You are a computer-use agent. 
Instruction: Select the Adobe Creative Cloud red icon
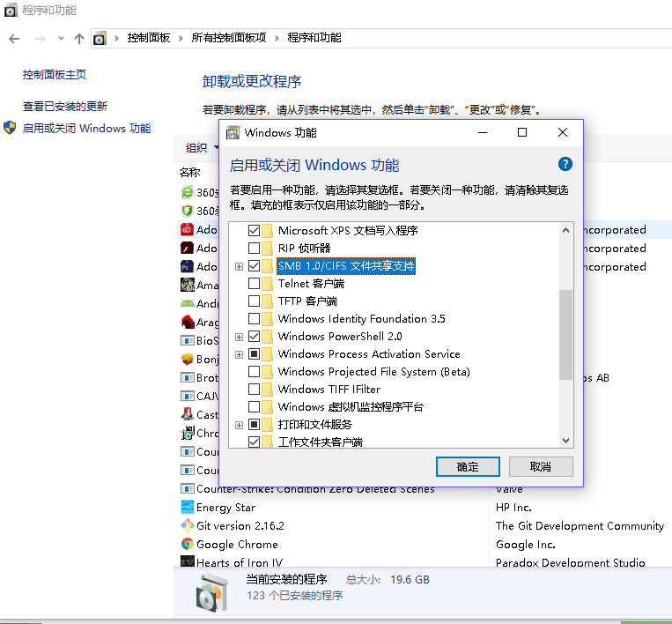click(188, 229)
